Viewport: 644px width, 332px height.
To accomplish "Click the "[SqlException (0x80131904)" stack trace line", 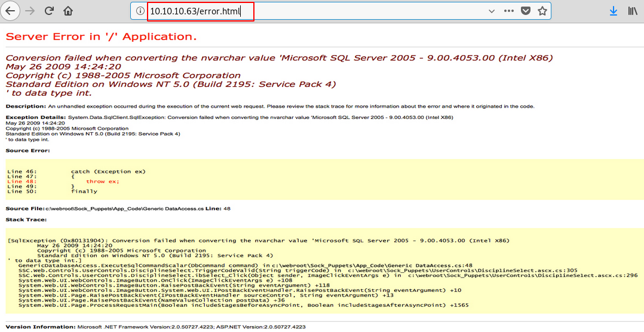I will click(x=259, y=240).
